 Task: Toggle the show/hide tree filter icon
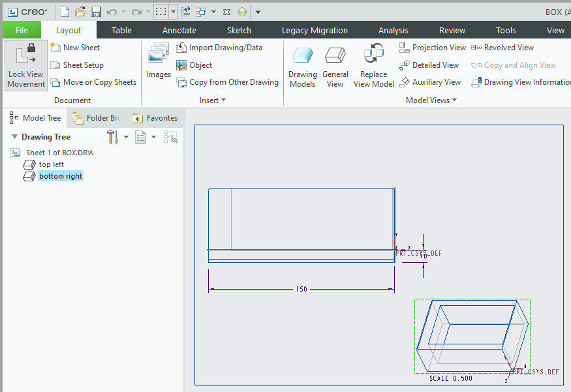[x=171, y=137]
